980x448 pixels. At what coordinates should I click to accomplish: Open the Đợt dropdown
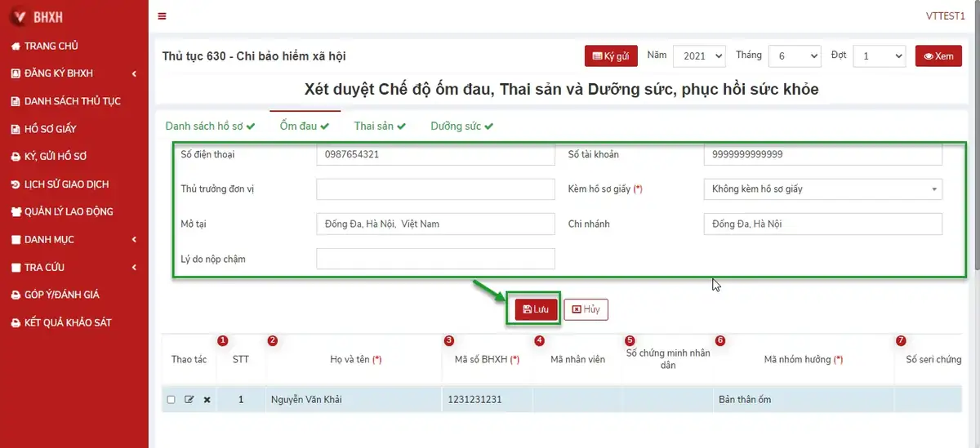(880, 55)
